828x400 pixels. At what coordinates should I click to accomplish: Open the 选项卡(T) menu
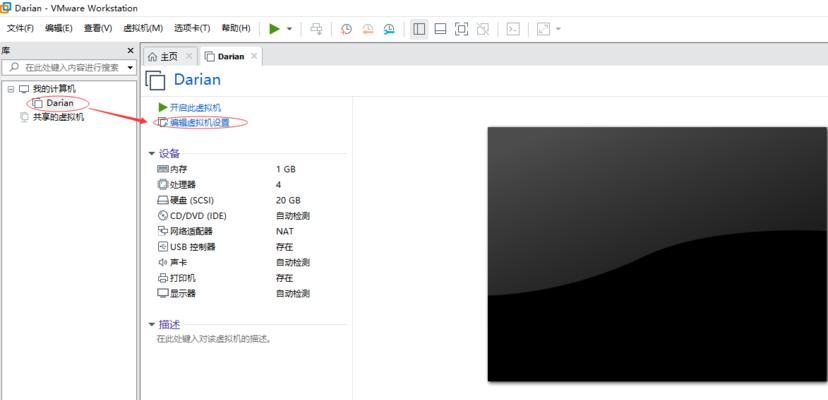point(192,29)
